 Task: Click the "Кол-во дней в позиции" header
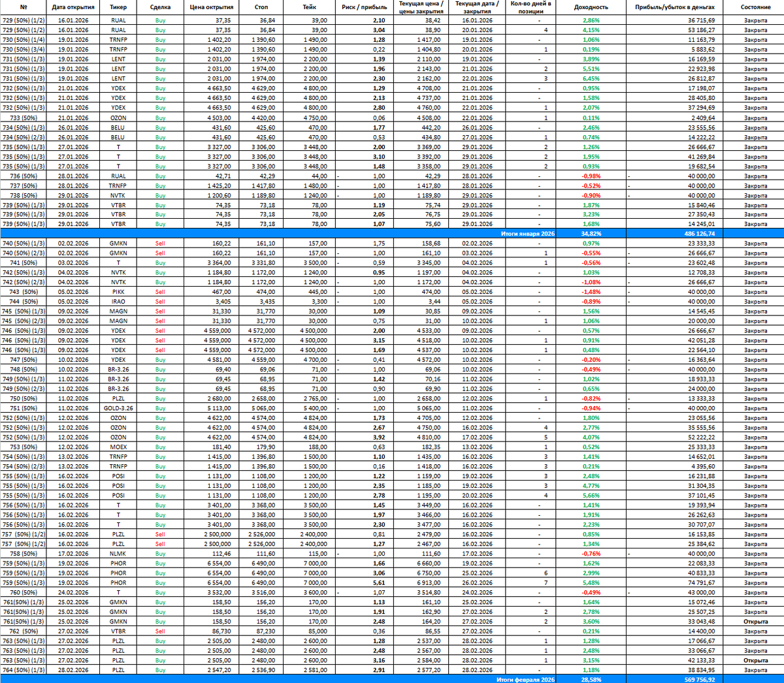point(531,7)
